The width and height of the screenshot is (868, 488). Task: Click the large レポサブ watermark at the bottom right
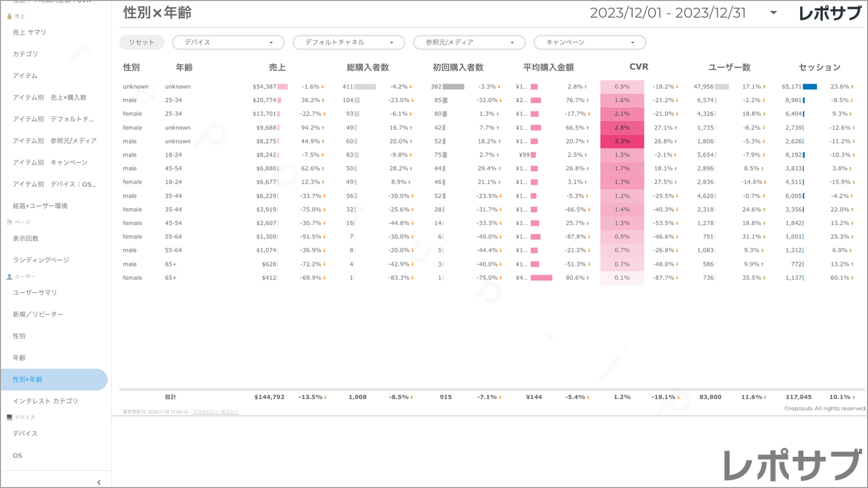pos(792,464)
